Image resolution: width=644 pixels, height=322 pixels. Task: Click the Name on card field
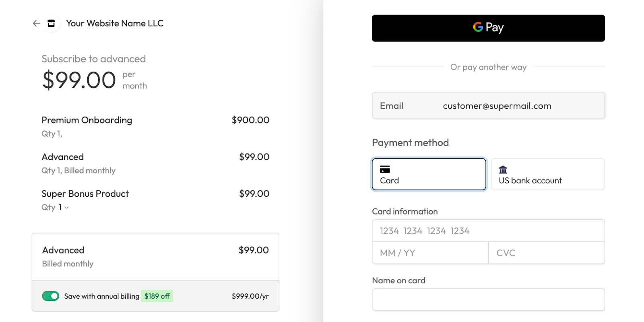pyautogui.click(x=488, y=299)
